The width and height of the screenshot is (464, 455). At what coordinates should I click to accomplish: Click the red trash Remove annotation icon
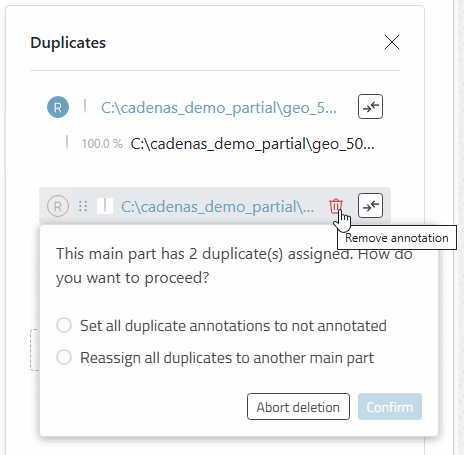tap(336, 206)
